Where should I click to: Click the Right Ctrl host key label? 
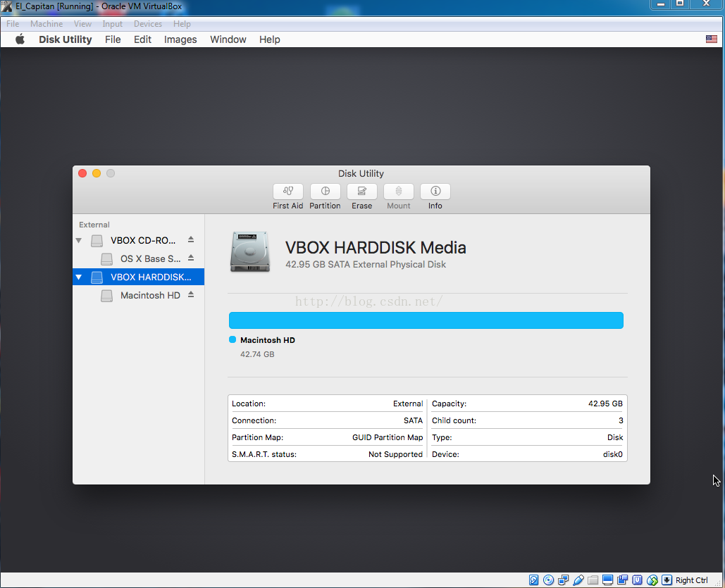point(691,580)
